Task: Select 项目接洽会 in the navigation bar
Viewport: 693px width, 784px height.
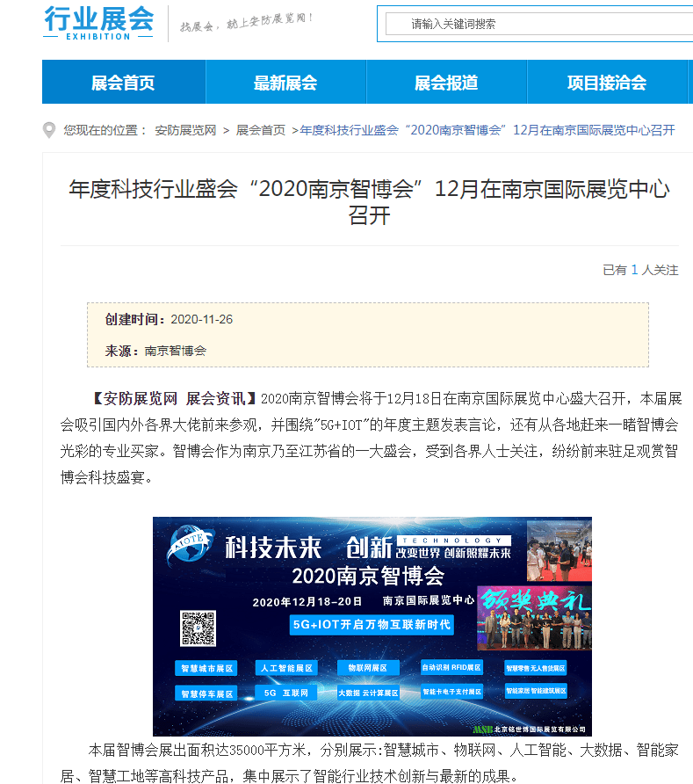Action: coord(607,83)
